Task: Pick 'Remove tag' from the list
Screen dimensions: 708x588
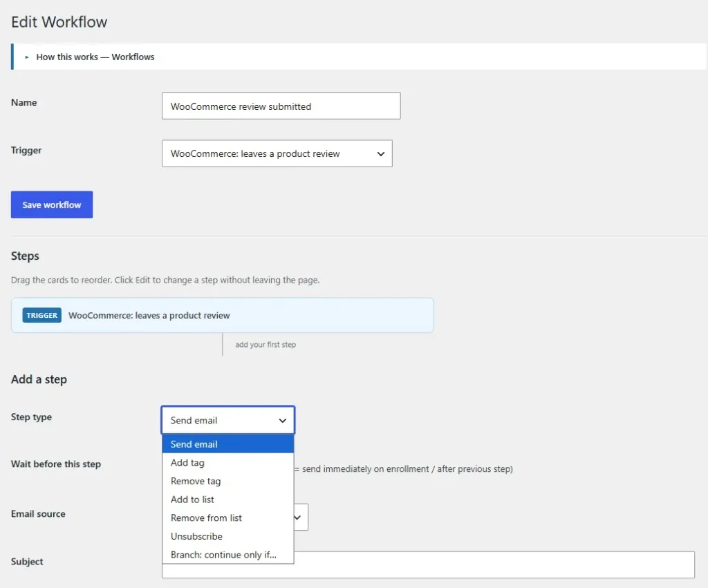Action: [228, 481]
